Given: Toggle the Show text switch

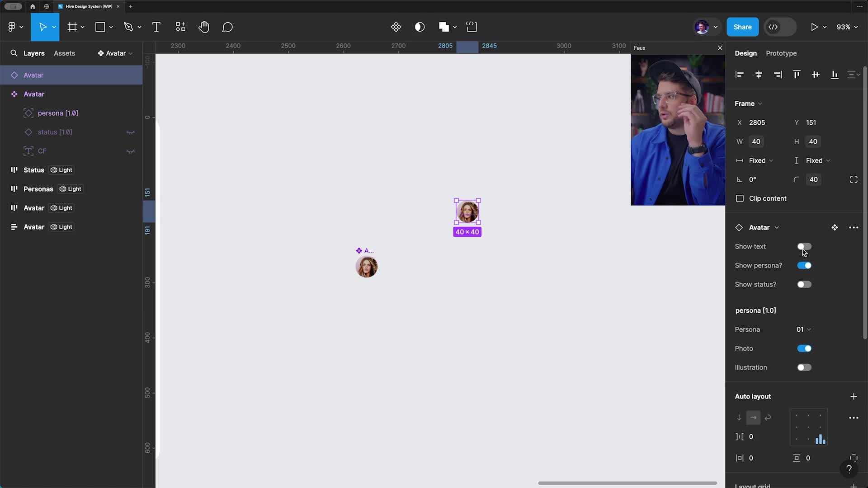Looking at the screenshot, I should (804, 246).
